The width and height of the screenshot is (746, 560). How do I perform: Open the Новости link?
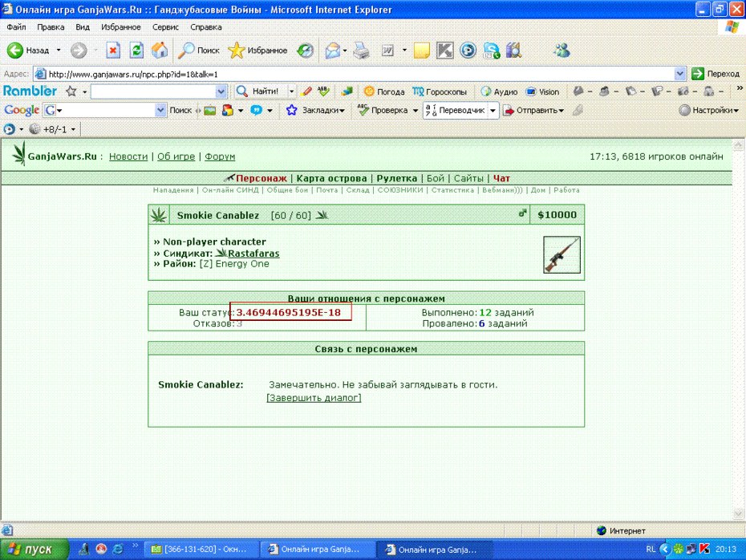[128, 156]
